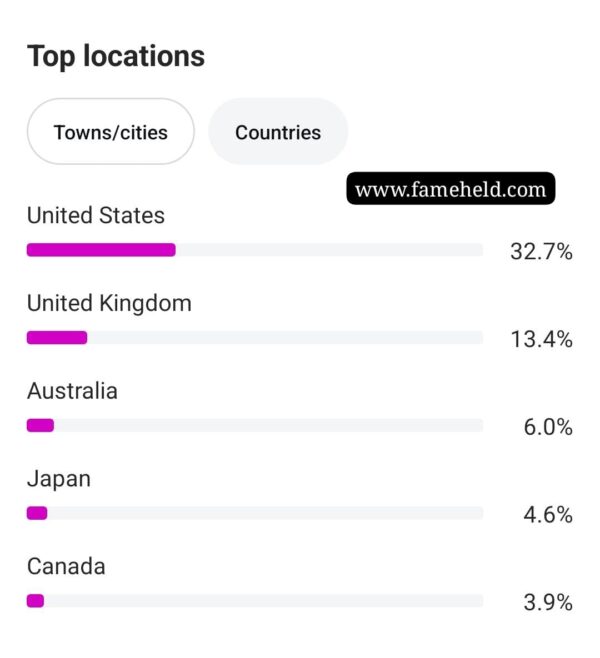Click the 6.0% percentage

(x=548, y=427)
